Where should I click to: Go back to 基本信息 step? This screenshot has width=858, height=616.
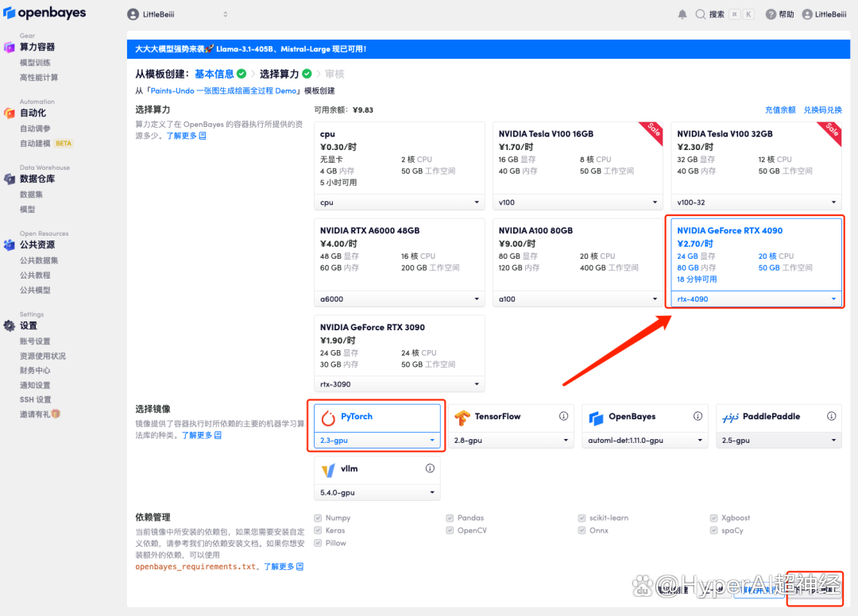pyautogui.click(x=214, y=74)
